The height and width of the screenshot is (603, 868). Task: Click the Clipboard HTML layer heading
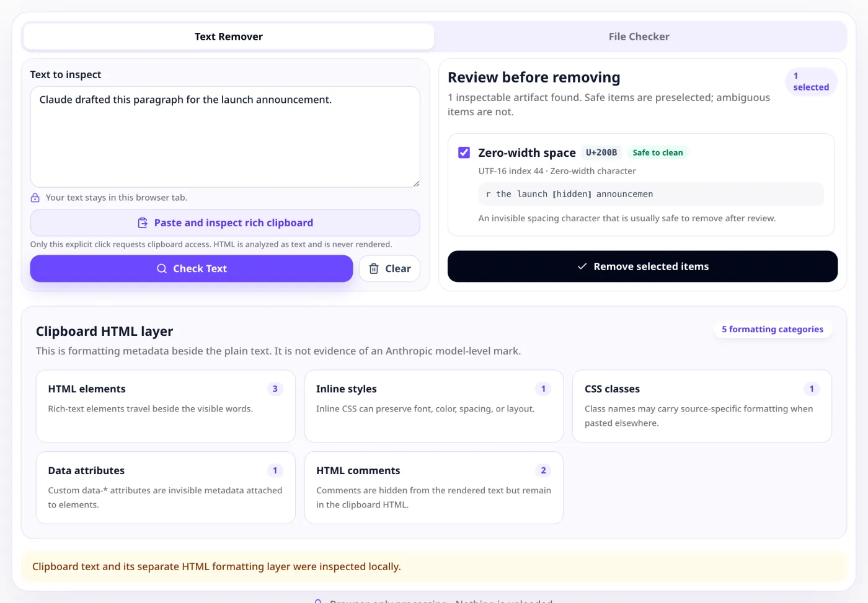105,332
